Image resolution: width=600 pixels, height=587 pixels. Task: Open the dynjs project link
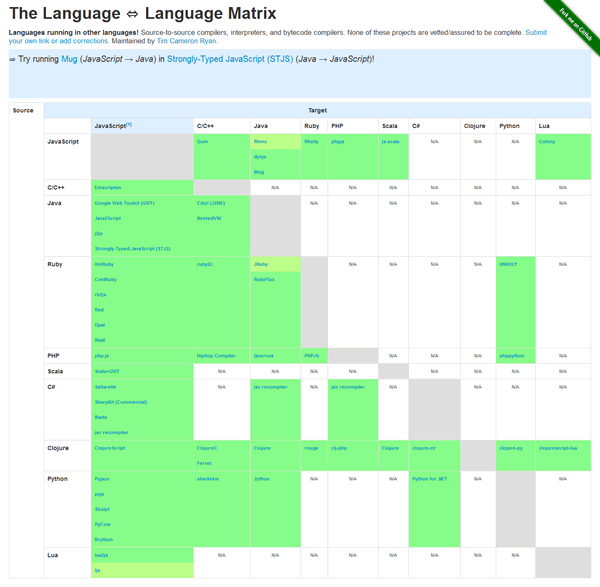260,157
